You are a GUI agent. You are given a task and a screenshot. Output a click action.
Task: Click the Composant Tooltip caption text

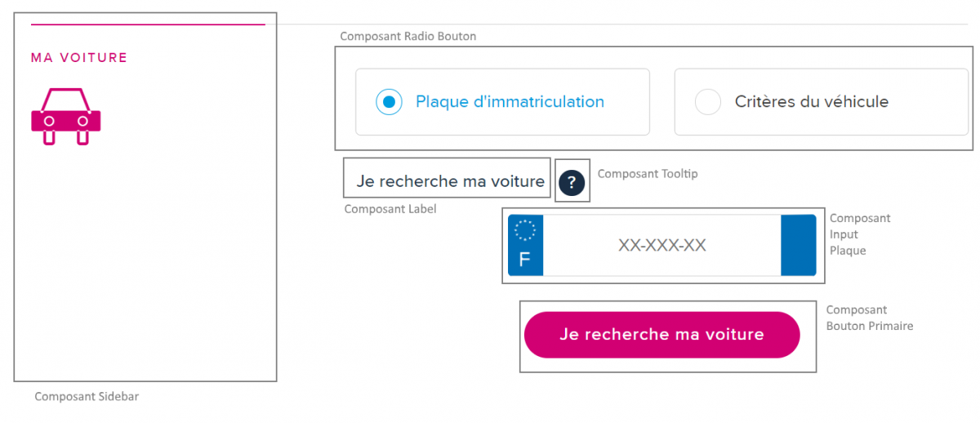click(648, 173)
